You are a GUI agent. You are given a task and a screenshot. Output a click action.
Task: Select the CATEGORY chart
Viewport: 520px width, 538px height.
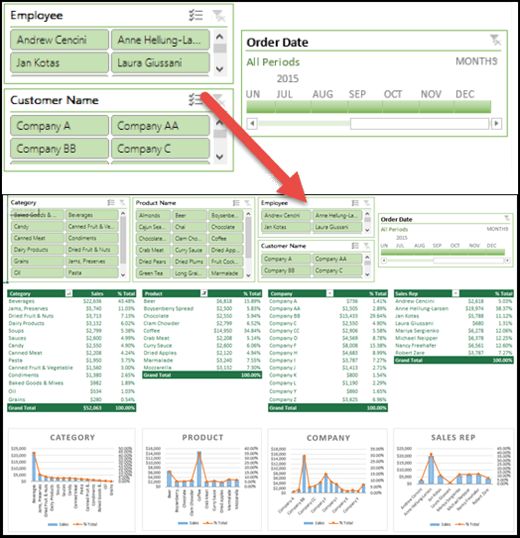click(x=72, y=480)
